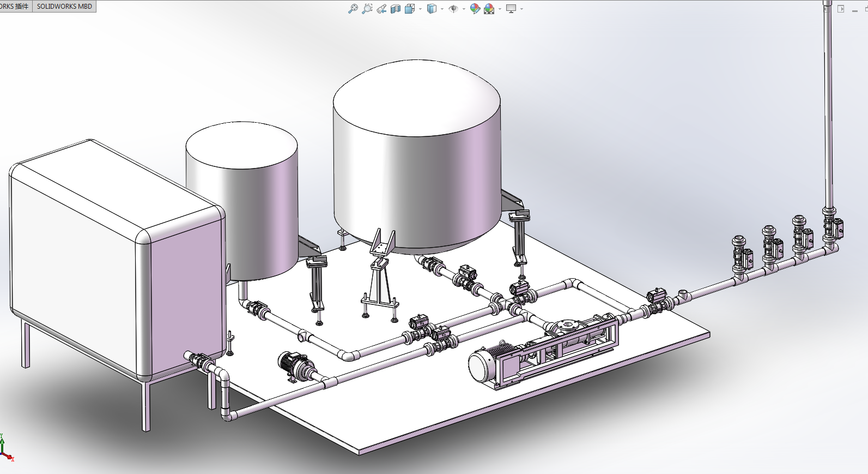Open the SOLIDWORKS 插件 tab
Screen dimensions: 868x474
pos(15,7)
